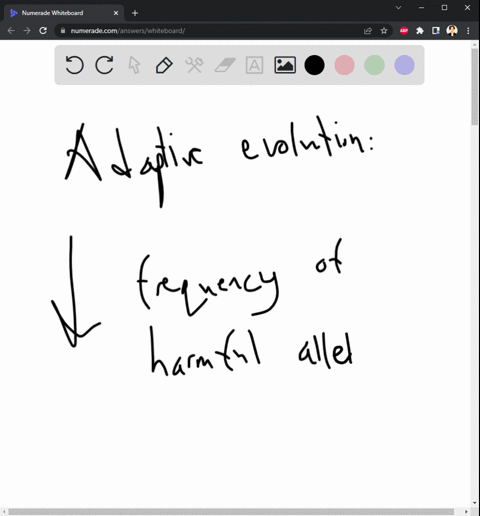Bookmark this page with the star
This screenshot has width=480, height=516.
click(384, 31)
